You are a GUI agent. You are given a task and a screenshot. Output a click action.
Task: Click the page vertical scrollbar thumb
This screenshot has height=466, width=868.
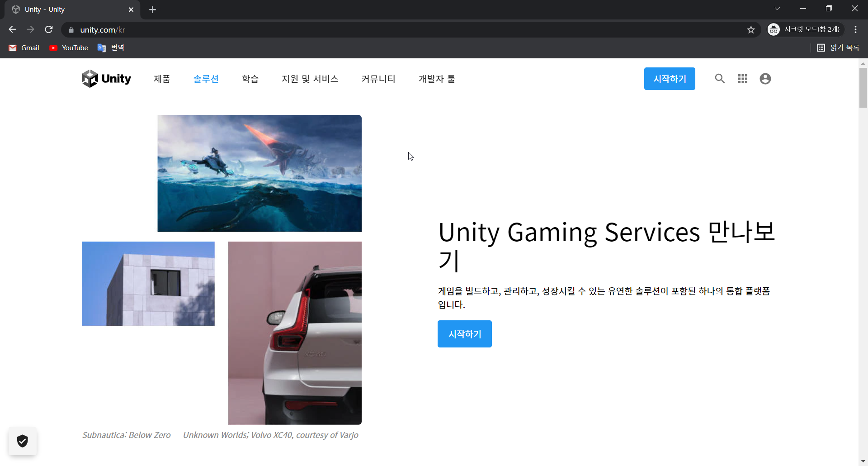863,88
